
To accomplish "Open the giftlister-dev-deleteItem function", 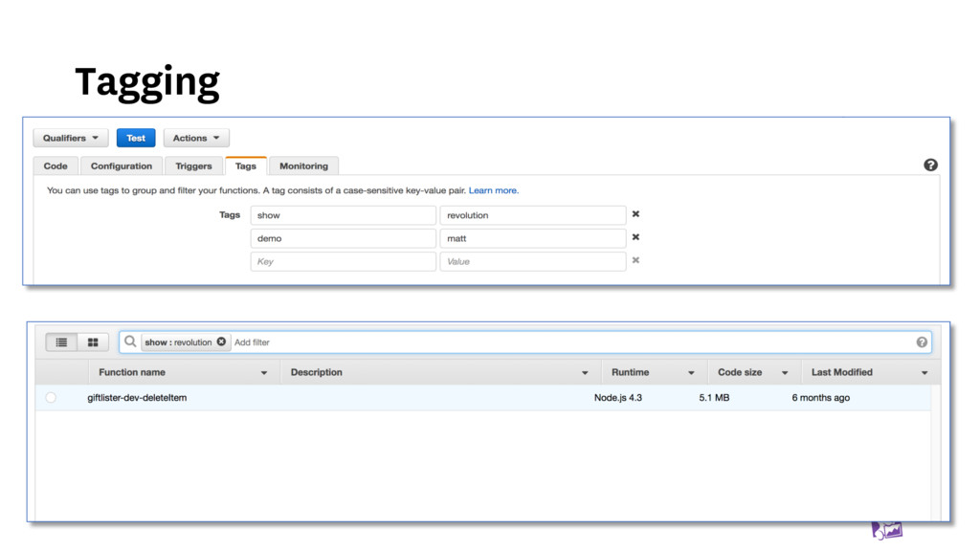I will (x=137, y=397).
